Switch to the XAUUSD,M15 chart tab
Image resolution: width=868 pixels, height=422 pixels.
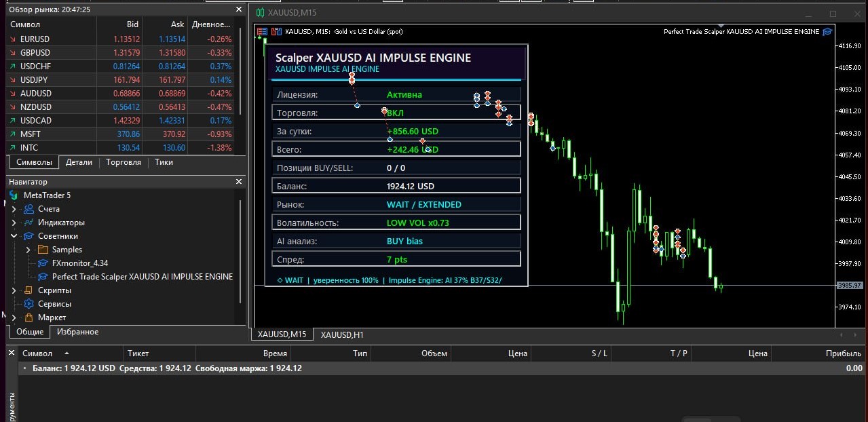tap(282, 334)
